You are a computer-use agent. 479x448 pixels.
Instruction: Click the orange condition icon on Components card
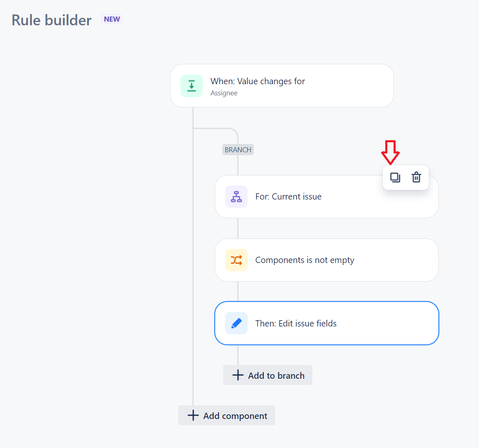pyautogui.click(x=236, y=260)
